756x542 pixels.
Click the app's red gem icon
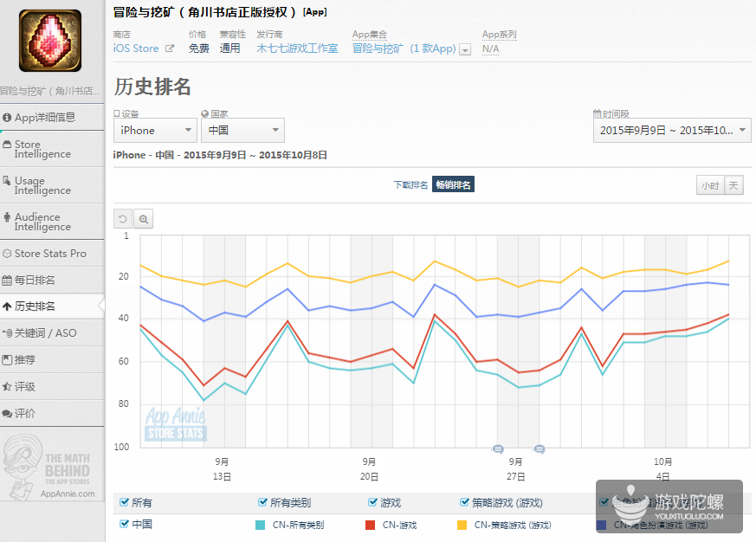50,41
